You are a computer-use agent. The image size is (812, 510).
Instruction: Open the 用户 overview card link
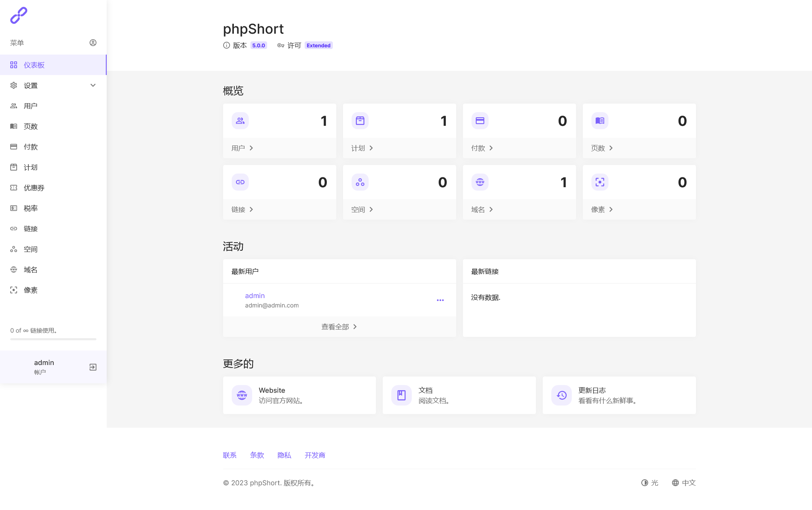pos(242,148)
